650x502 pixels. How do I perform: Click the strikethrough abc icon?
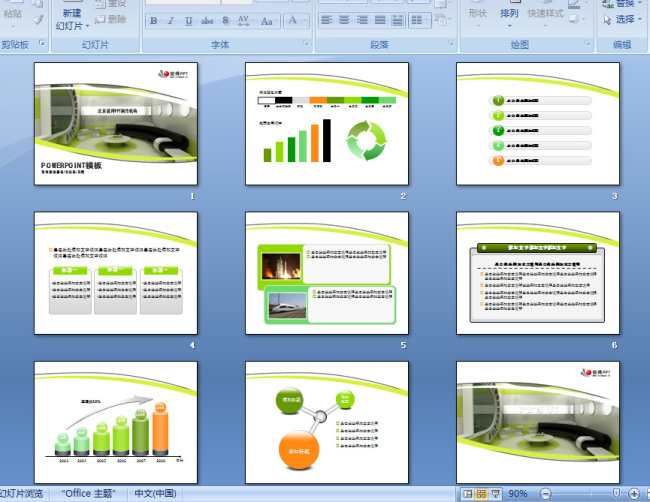207,20
